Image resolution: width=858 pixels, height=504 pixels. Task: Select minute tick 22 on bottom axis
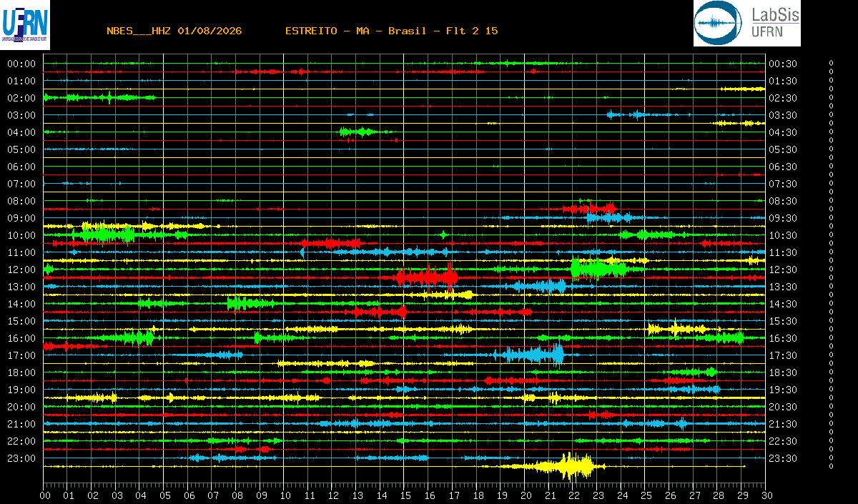573,495
